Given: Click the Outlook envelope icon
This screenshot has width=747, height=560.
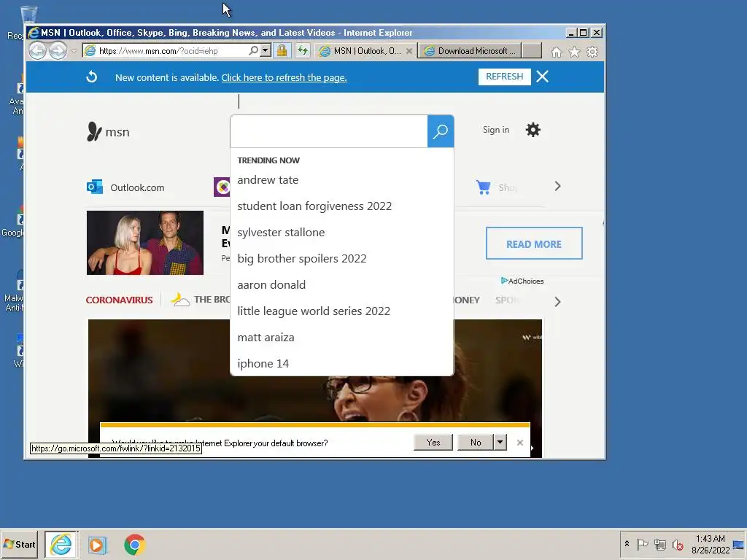Looking at the screenshot, I should tap(95, 187).
